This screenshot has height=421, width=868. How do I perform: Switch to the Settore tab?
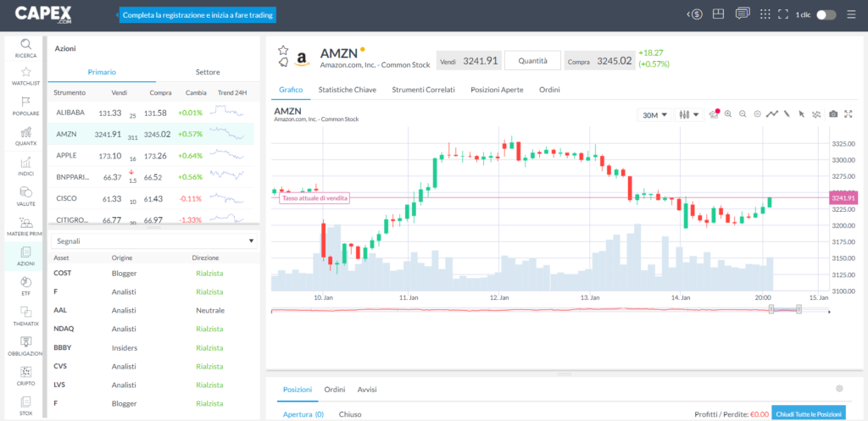(208, 72)
